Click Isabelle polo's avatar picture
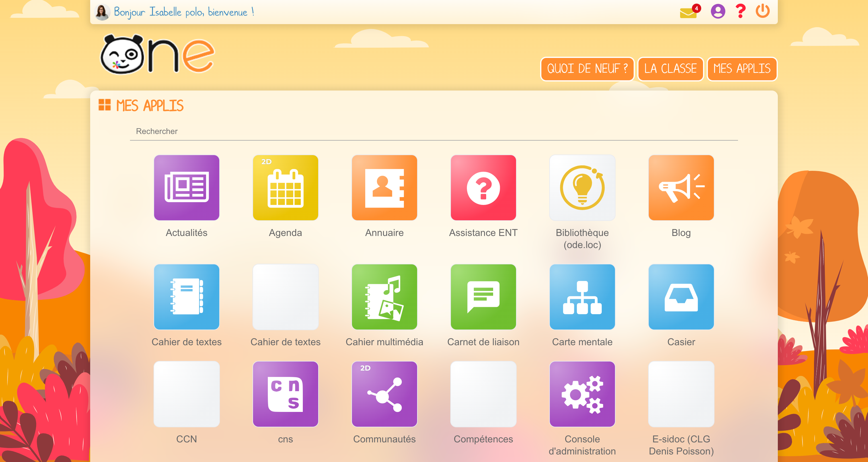The image size is (868, 462). tap(102, 12)
